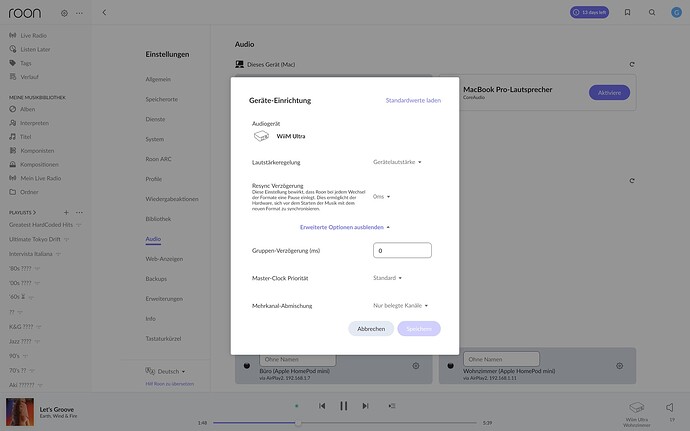Open the Roon ARC settings tab
The width and height of the screenshot is (690, 431).
(x=158, y=159)
